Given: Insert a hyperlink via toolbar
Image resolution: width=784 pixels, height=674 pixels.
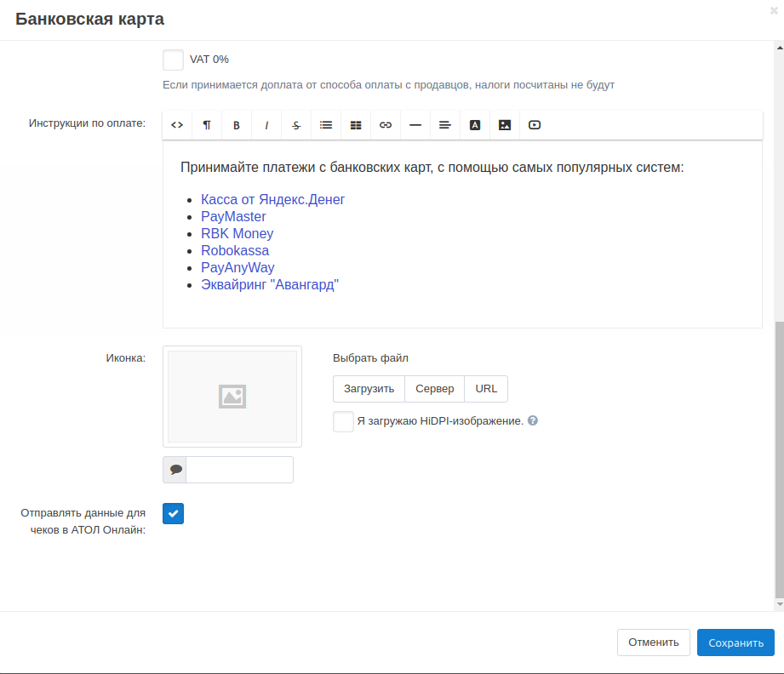Looking at the screenshot, I should tap(386, 125).
